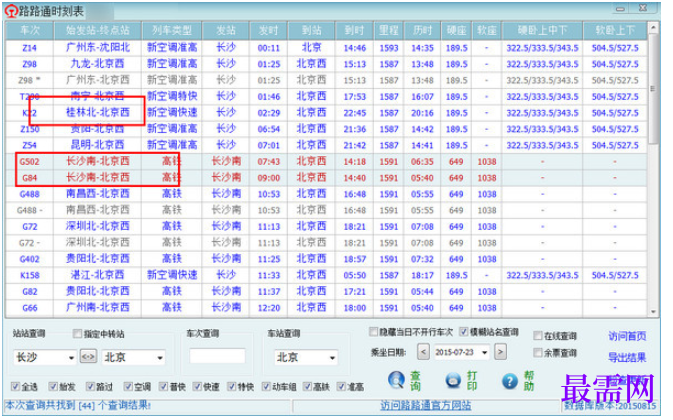Open the 长沙 departure station dropdown
This screenshot has height=420, width=673.
[71, 357]
